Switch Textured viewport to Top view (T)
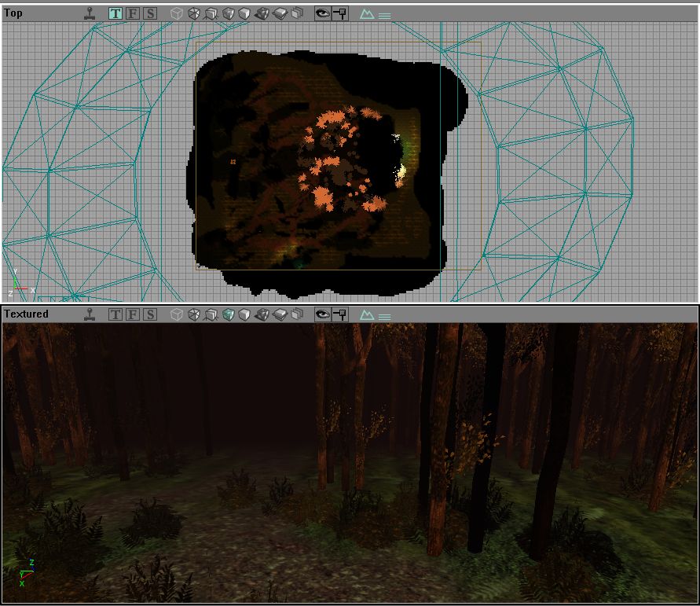700x606 pixels. pos(115,314)
